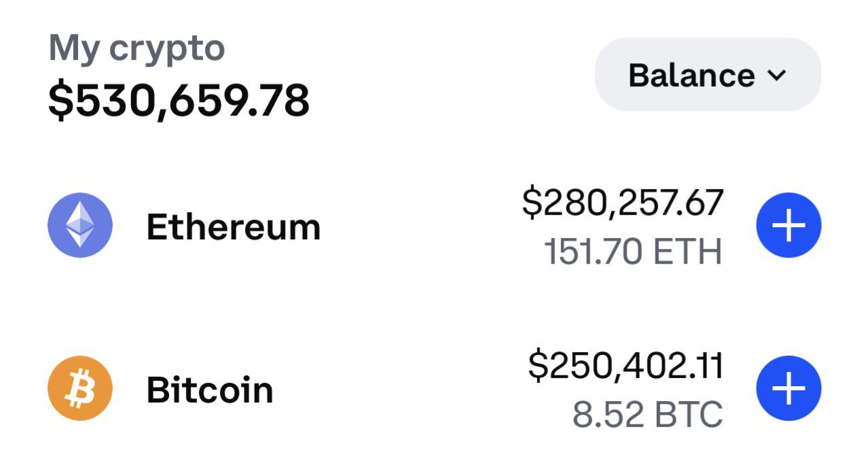868x465 pixels.
Task: Tap the number 151.70 in the Ethereum row
Action: click(592, 252)
